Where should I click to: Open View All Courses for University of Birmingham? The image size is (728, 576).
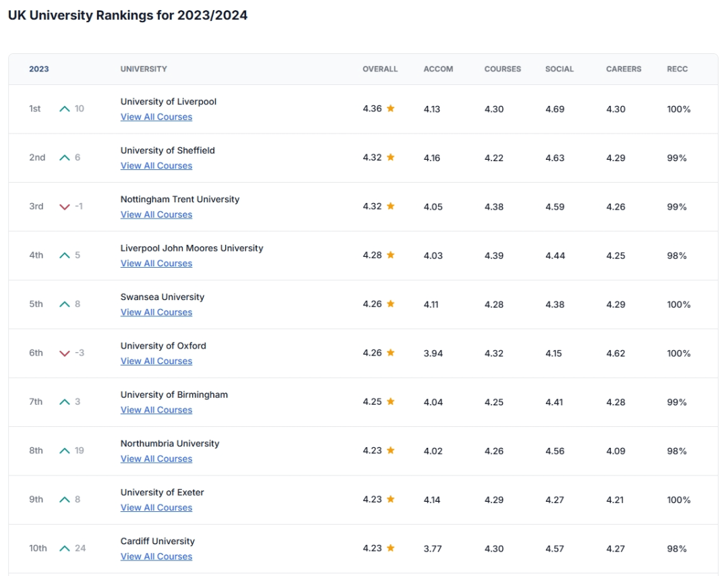[x=156, y=409]
